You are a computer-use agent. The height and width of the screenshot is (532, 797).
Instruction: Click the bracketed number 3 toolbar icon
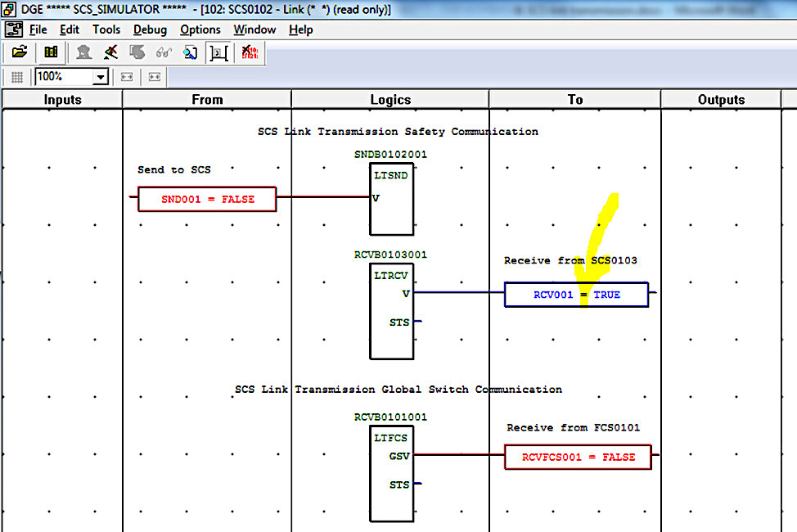click(x=219, y=52)
